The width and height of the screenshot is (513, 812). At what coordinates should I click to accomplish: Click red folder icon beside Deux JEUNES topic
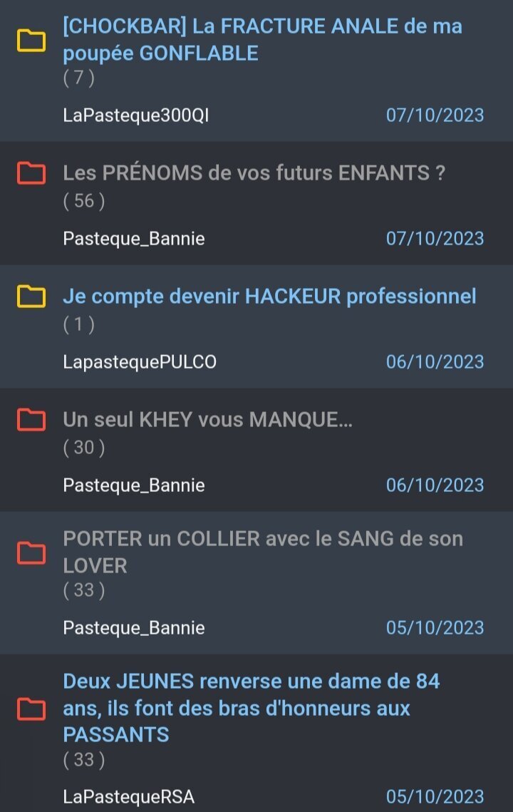(x=31, y=709)
